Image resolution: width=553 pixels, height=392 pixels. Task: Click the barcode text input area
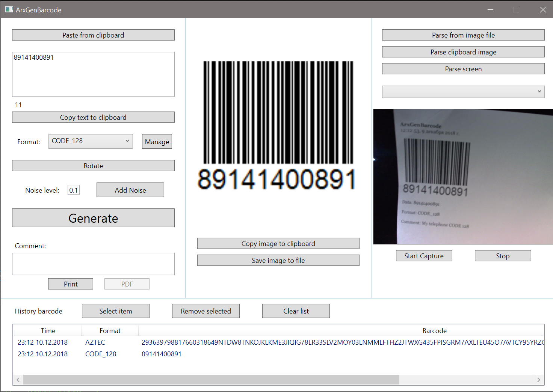93,74
